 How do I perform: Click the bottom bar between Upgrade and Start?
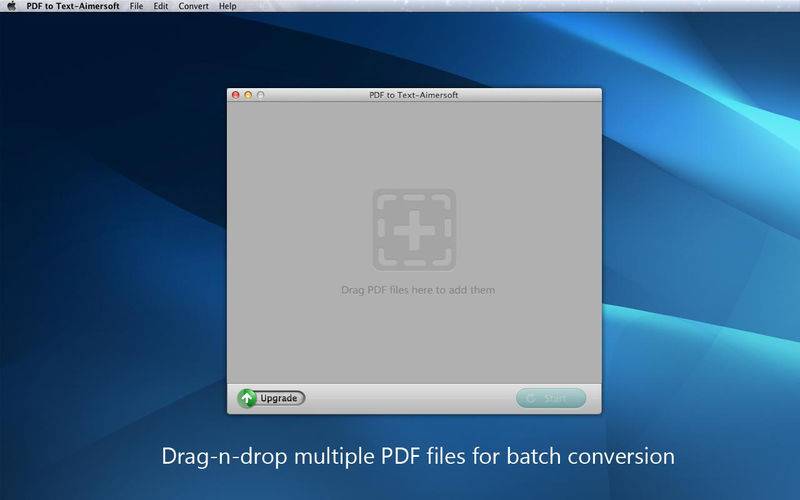(x=410, y=398)
